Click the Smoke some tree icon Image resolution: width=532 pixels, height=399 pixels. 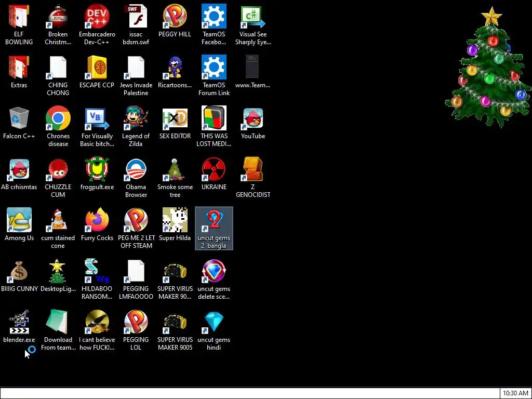[175, 169]
